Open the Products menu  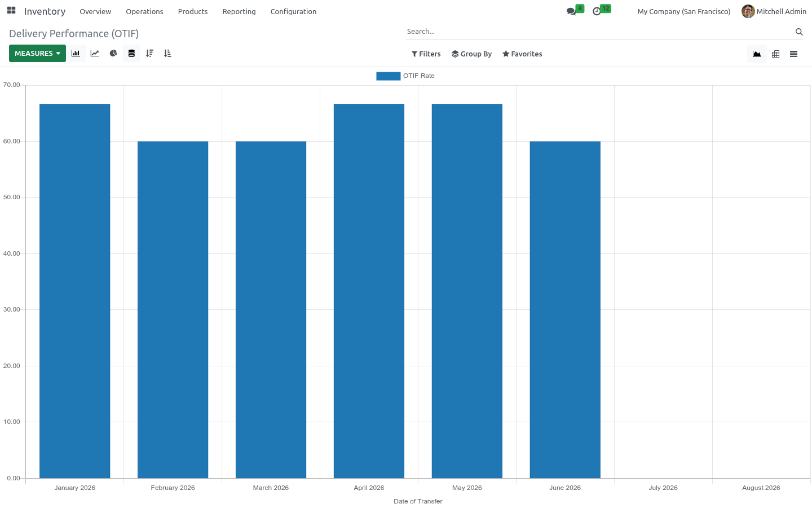(193, 11)
